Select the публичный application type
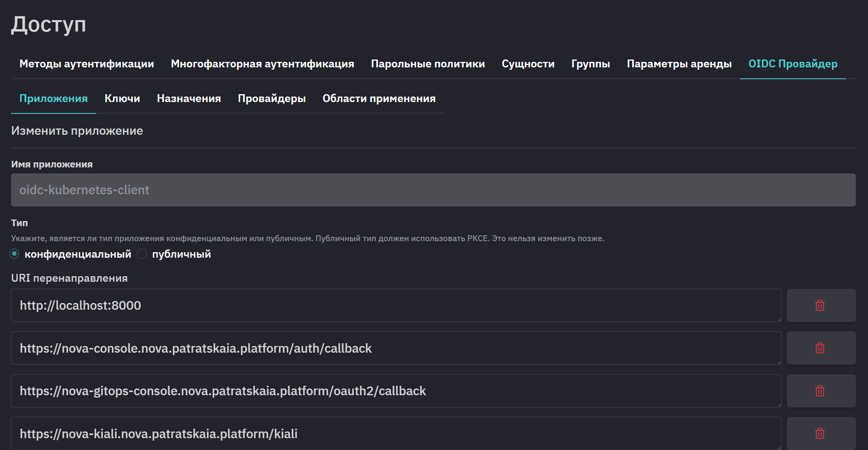Viewport: 868px width, 450px height. (x=142, y=254)
